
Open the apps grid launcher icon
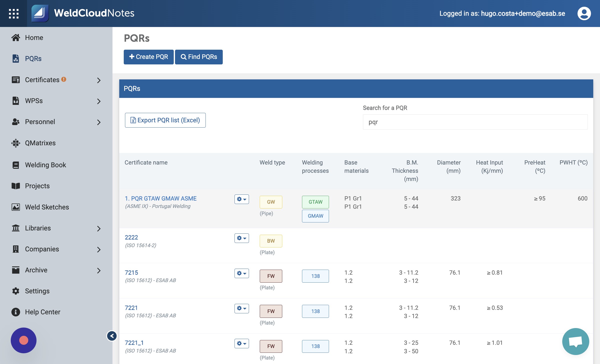[13, 13]
